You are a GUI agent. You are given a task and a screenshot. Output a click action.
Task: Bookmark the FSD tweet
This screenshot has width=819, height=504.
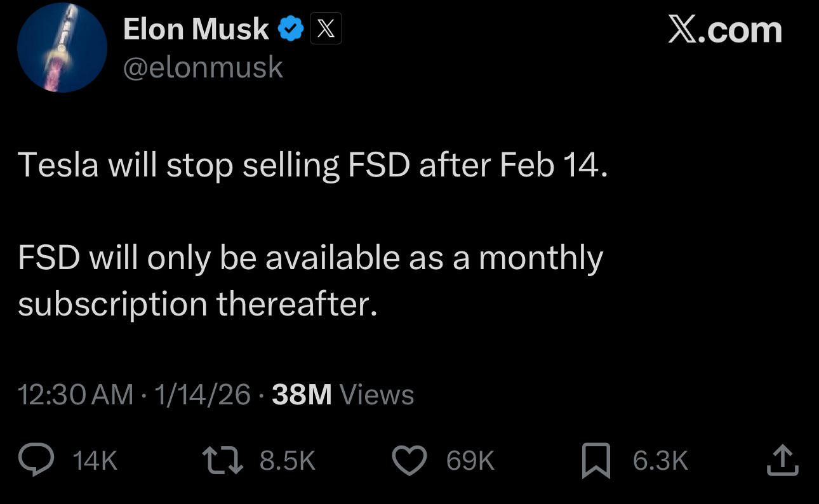point(596,460)
